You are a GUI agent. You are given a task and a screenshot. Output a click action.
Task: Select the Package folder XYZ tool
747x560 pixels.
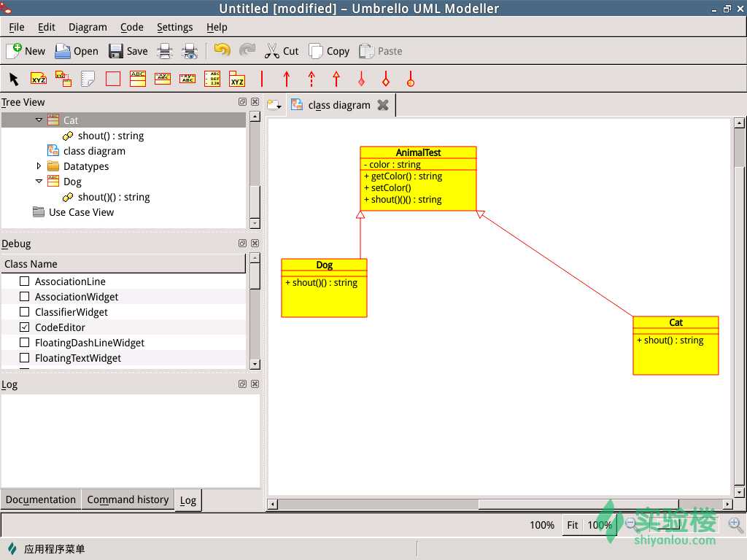(237, 79)
